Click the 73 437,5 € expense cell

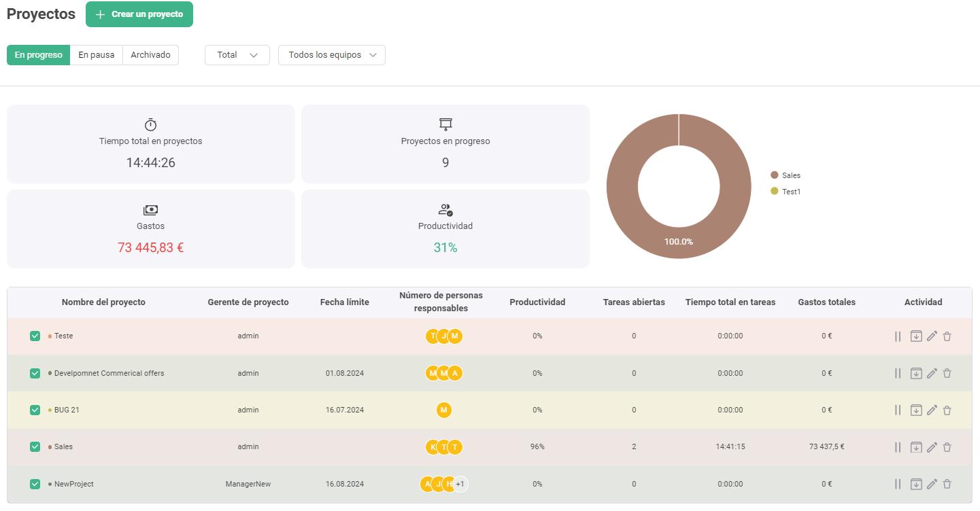[827, 446]
